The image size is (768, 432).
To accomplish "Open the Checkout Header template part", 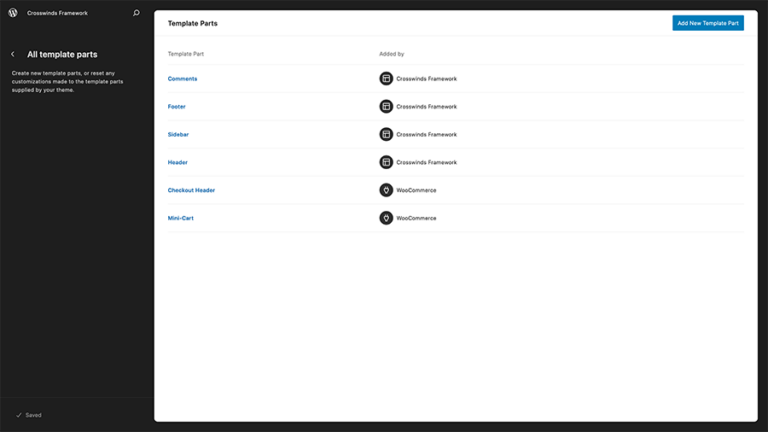I will (x=191, y=191).
